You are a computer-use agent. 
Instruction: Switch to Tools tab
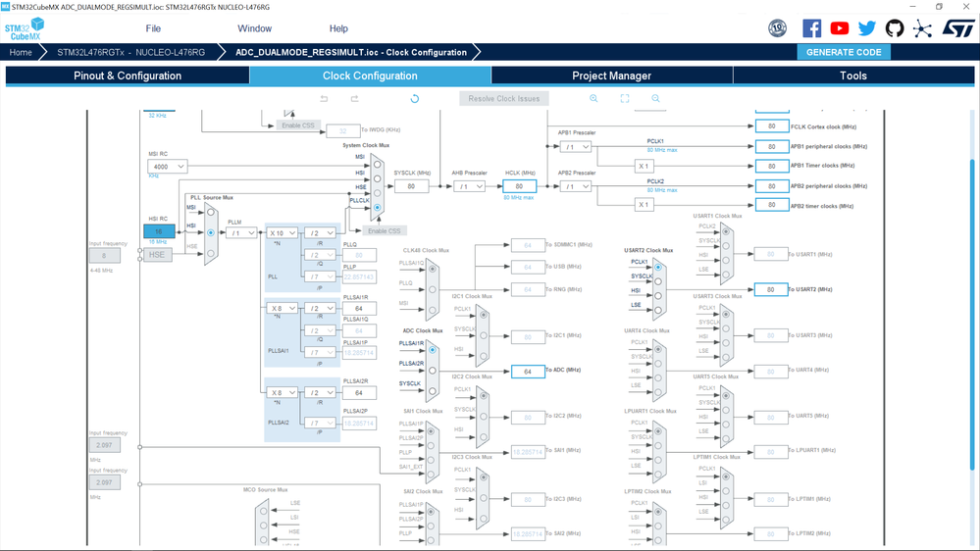[x=853, y=75]
